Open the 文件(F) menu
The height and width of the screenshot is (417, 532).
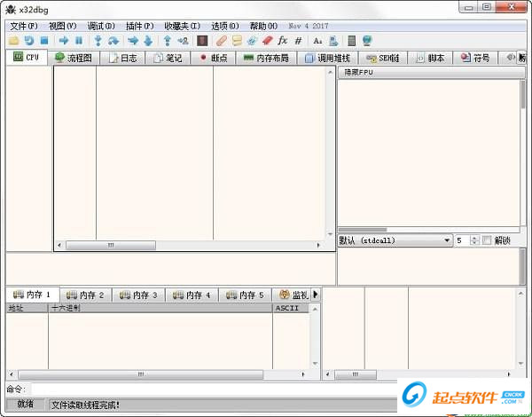coord(24,26)
